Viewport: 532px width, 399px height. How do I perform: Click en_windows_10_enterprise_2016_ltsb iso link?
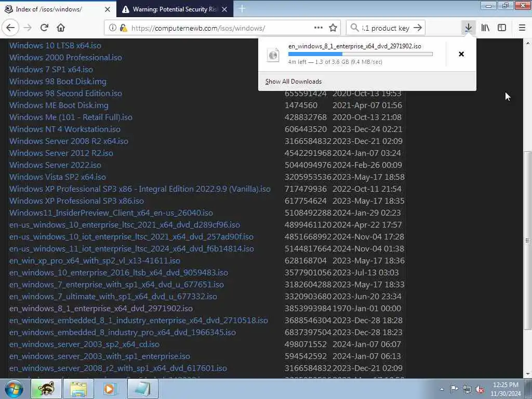click(x=118, y=272)
